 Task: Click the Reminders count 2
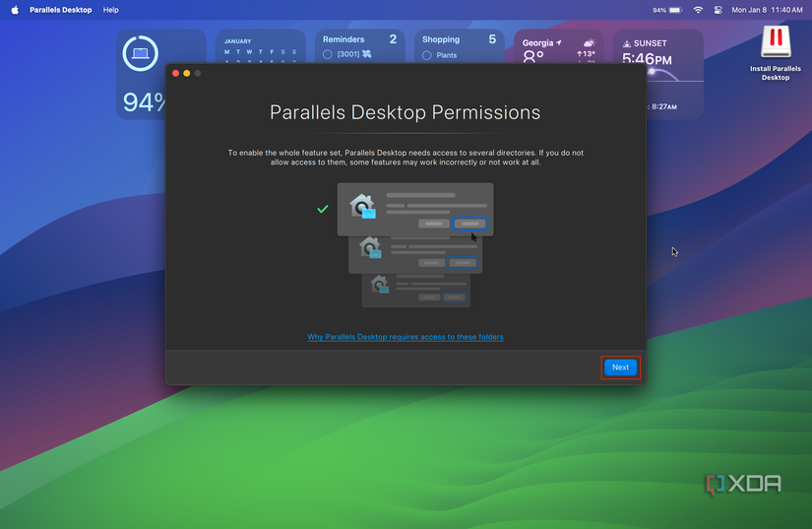[x=393, y=39]
